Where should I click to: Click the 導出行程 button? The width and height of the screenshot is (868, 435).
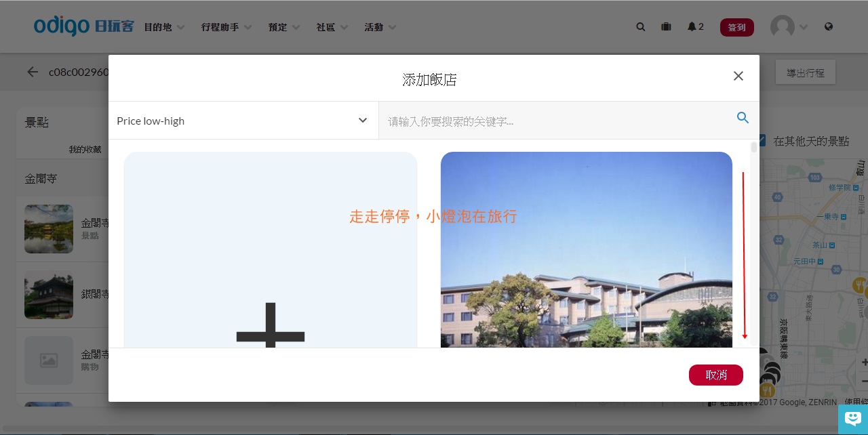pos(806,72)
